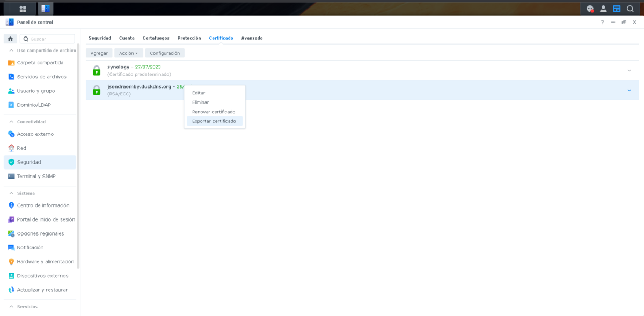Click the Configuración button
This screenshot has width=644, height=316.
(x=165, y=53)
